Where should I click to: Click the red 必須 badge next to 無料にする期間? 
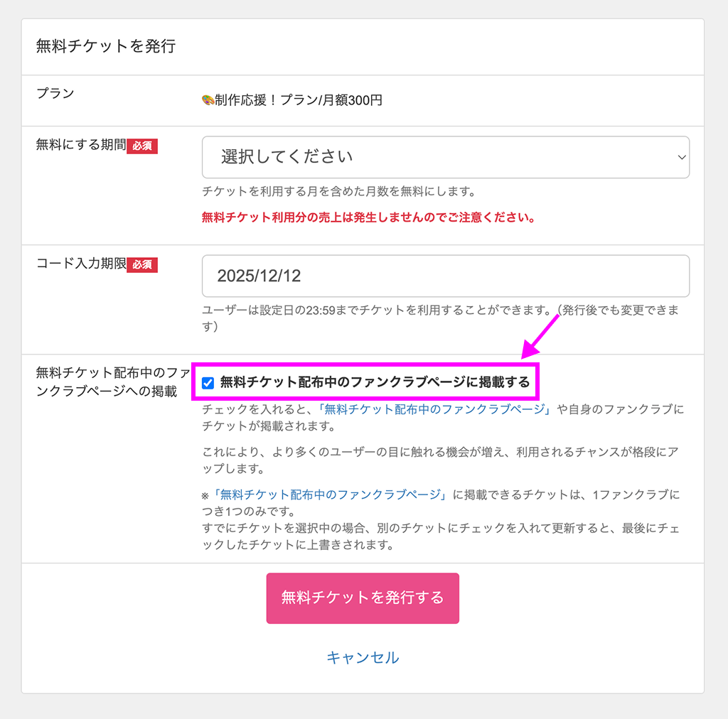141,146
